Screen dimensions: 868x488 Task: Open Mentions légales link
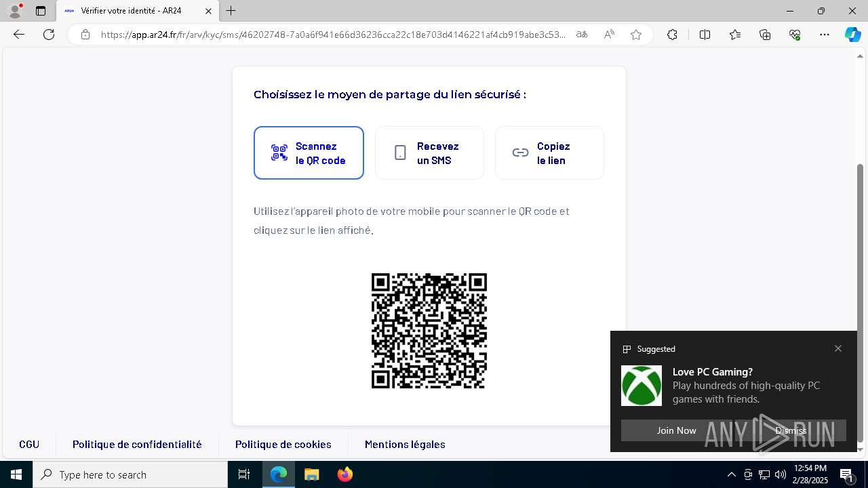pyautogui.click(x=405, y=445)
